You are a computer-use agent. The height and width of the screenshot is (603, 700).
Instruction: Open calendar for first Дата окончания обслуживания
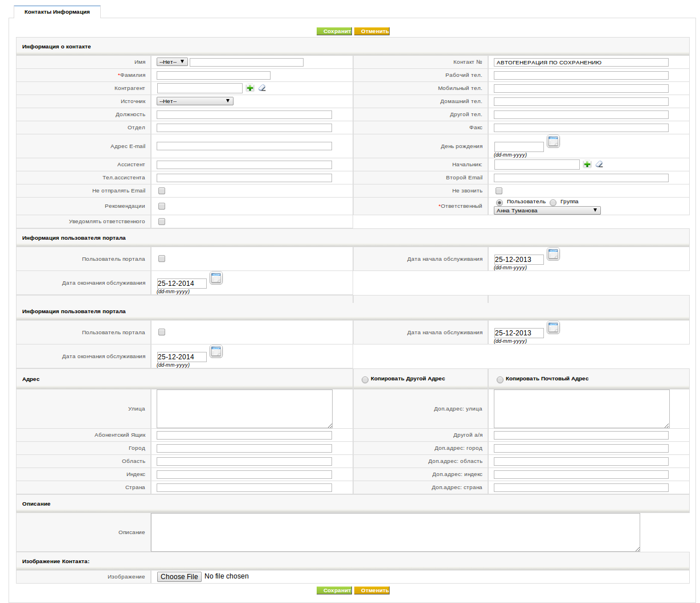point(216,278)
